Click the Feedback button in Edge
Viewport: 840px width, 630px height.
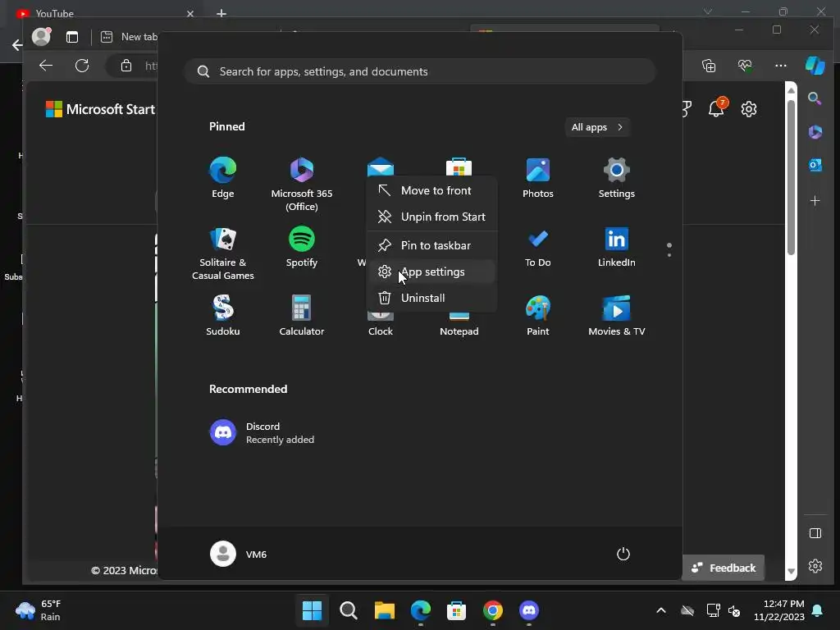click(x=724, y=568)
